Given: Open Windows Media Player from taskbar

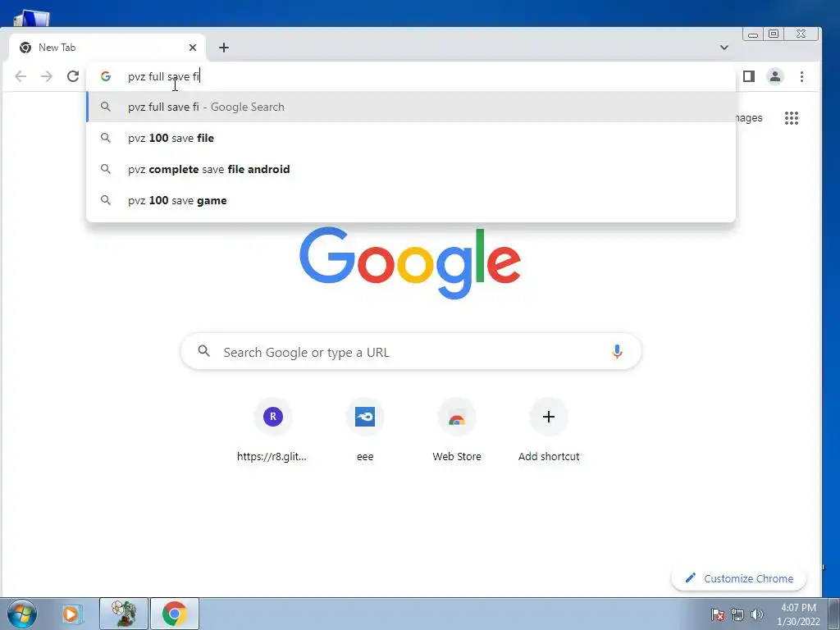Looking at the screenshot, I should point(71,614).
